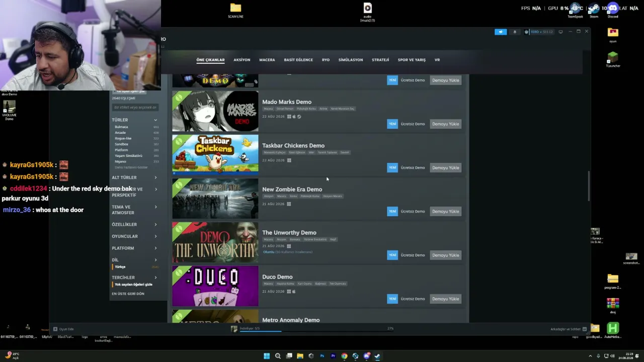Open the Steam notifications bell
The width and height of the screenshot is (644, 362).
click(515, 32)
